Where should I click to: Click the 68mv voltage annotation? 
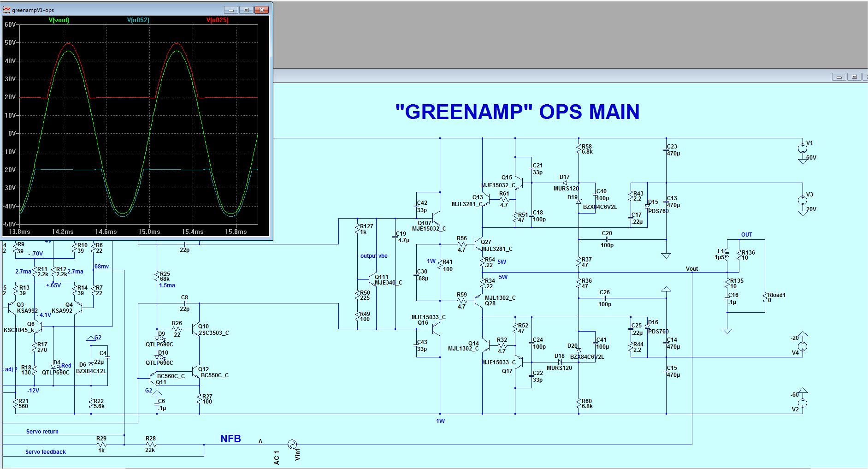(x=102, y=267)
